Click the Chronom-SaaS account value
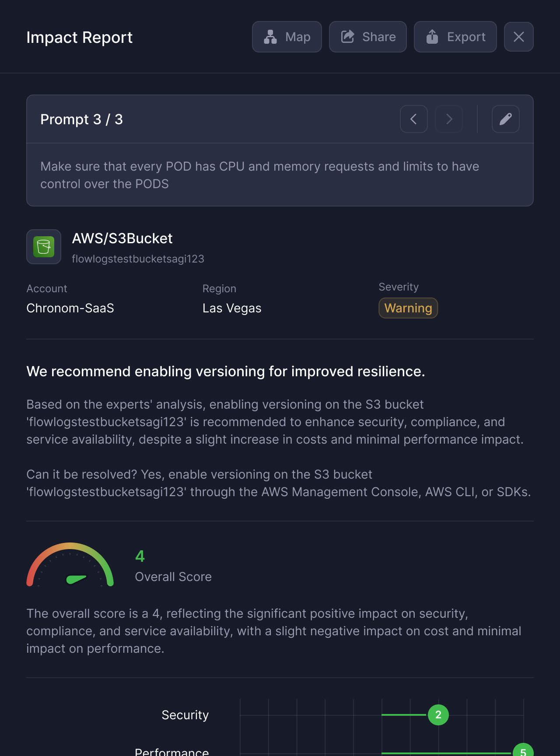560x756 pixels. pos(70,308)
